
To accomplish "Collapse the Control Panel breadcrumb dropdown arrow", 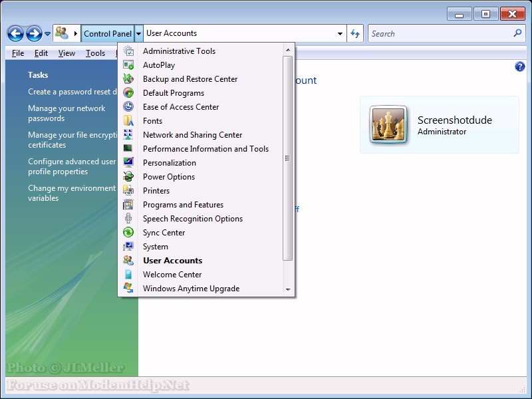I will pos(138,33).
